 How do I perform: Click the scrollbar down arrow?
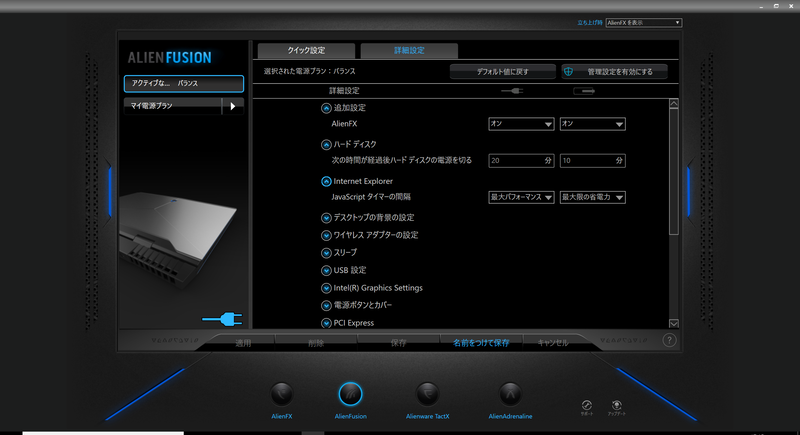[673, 324]
